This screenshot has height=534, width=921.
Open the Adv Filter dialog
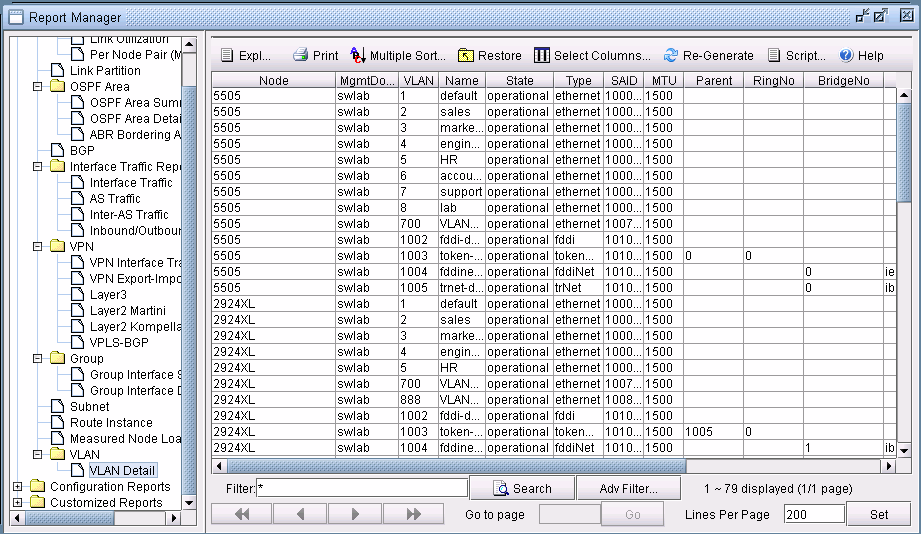pyautogui.click(x=628, y=489)
